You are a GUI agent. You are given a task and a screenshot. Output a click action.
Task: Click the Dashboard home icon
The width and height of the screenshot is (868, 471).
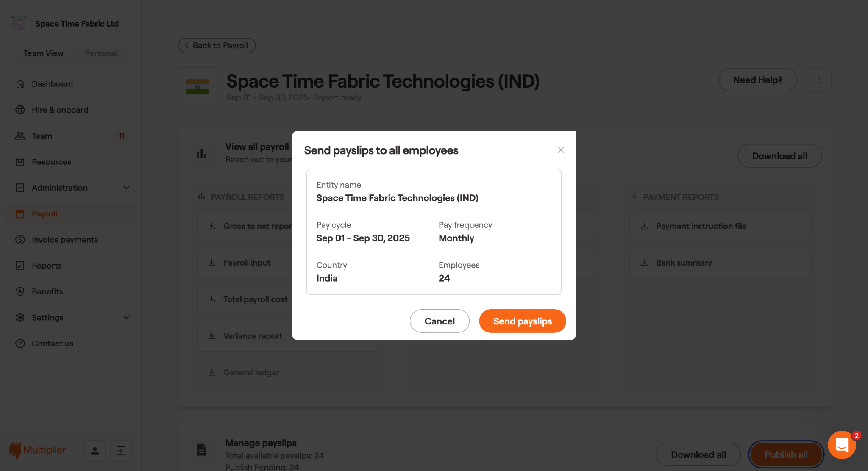20,84
